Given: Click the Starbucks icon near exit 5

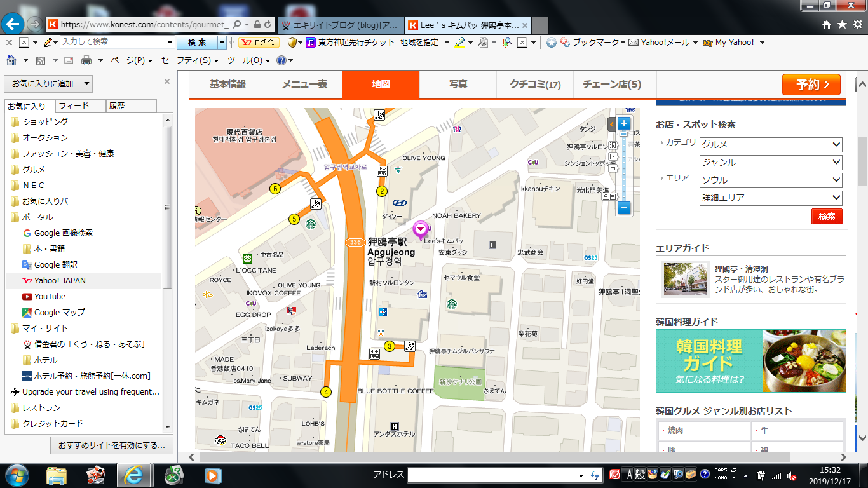Looking at the screenshot, I should pos(311,224).
